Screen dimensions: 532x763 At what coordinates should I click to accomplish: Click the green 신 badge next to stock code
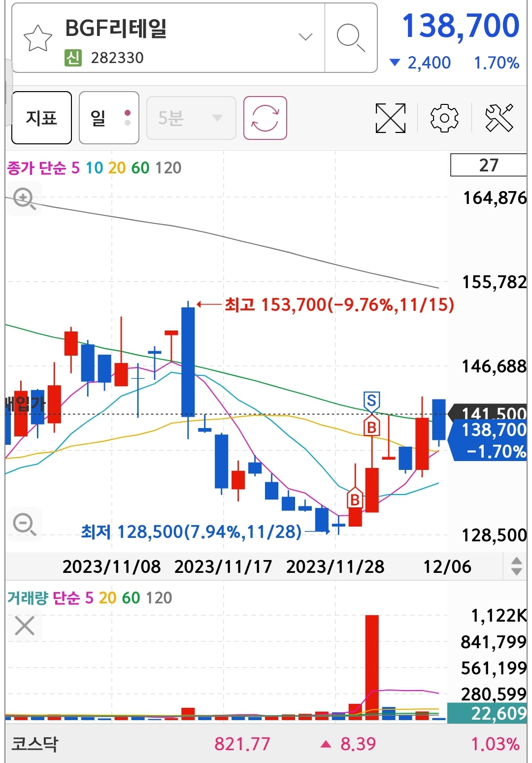coord(73,58)
